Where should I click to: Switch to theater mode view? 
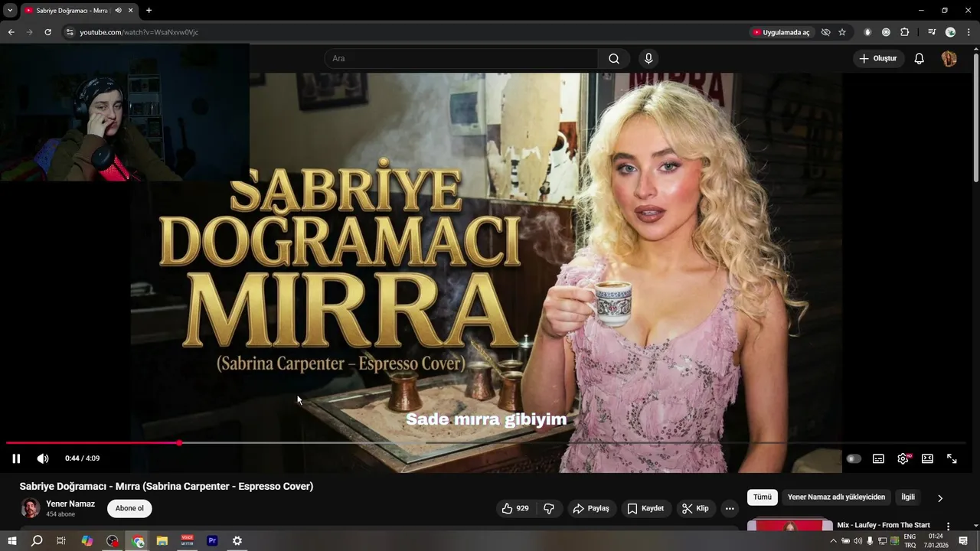coord(927,458)
